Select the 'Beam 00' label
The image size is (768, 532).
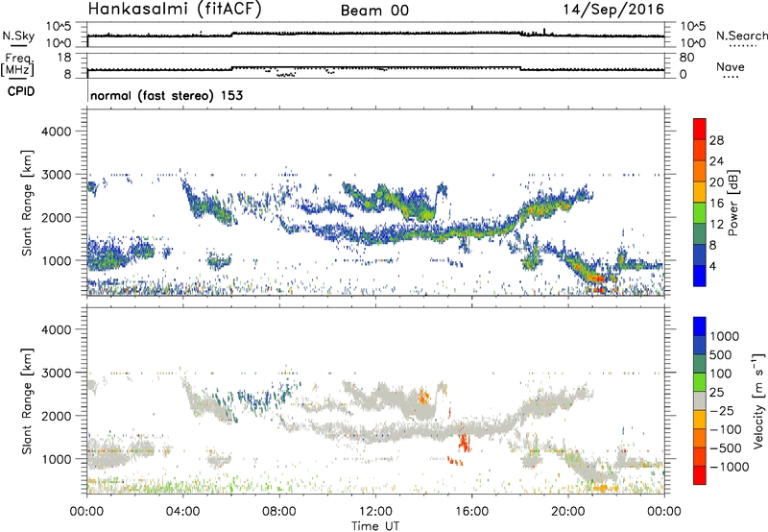[x=374, y=11]
